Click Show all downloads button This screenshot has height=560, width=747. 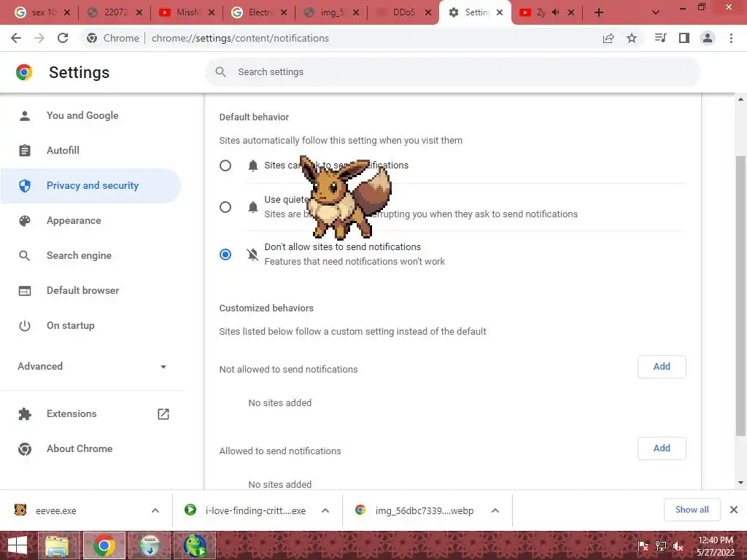click(692, 510)
